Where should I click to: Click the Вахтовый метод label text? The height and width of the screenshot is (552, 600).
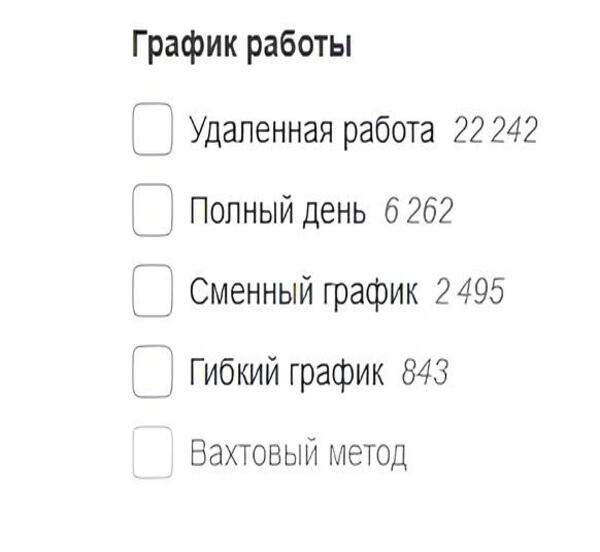point(298,454)
